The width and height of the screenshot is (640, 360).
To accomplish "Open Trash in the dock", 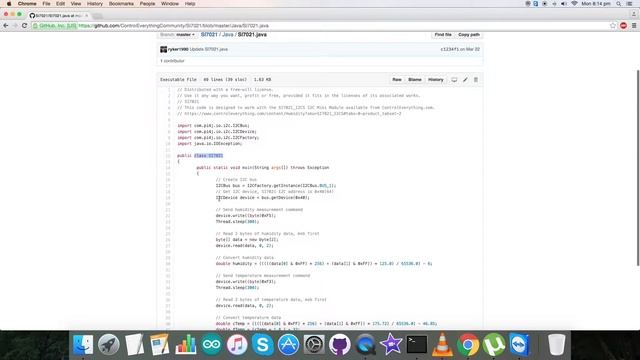I will click(556, 344).
